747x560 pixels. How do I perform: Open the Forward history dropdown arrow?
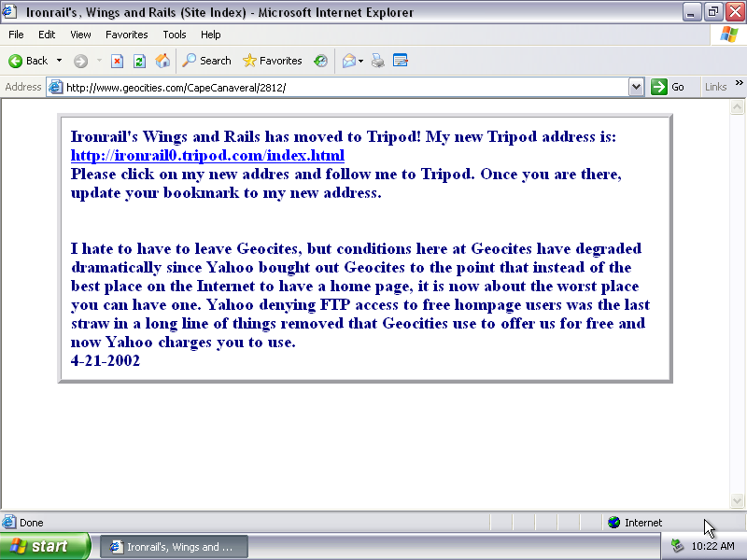click(x=99, y=61)
